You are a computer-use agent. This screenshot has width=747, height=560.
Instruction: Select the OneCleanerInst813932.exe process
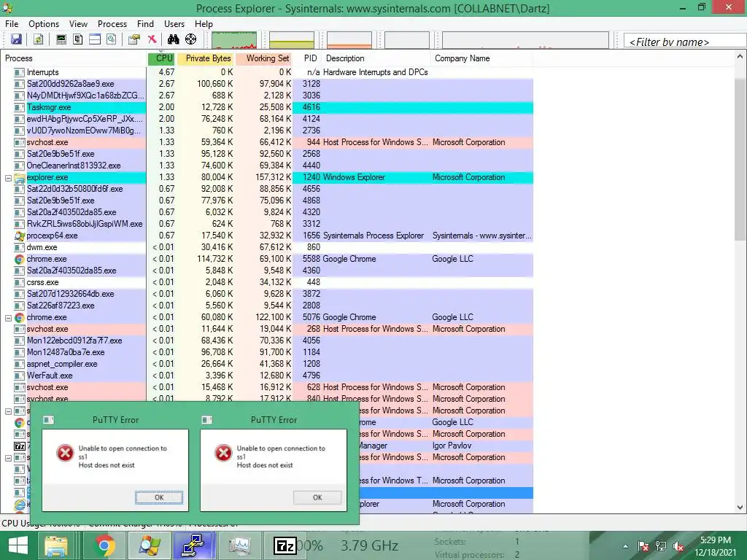267,166
